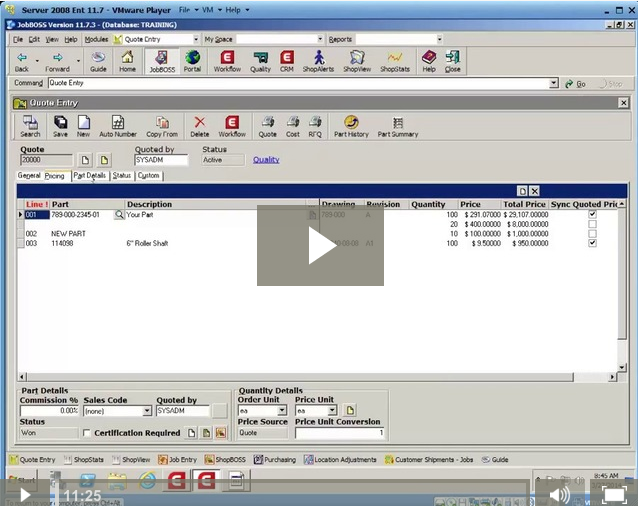
Task: Open the Sales Code dropdown
Action: 147,411
